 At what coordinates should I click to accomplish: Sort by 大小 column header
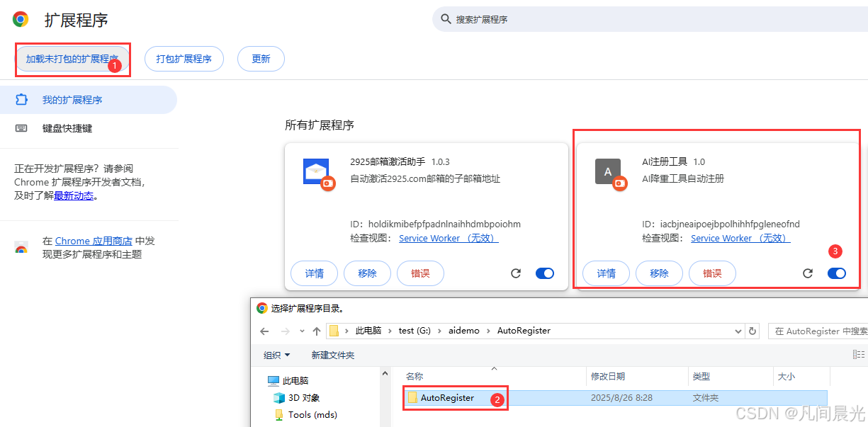(x=801, y=377)
